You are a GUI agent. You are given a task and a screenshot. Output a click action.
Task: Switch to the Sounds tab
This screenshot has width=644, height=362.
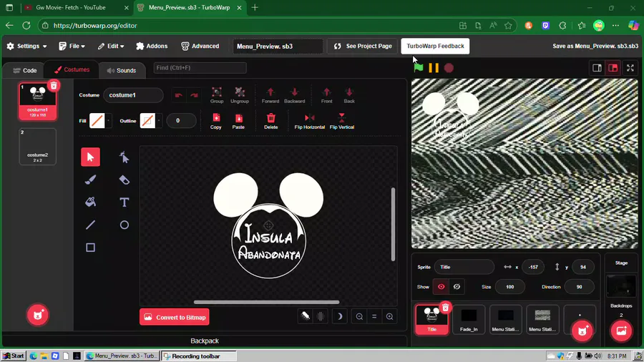tap(122, 70)
